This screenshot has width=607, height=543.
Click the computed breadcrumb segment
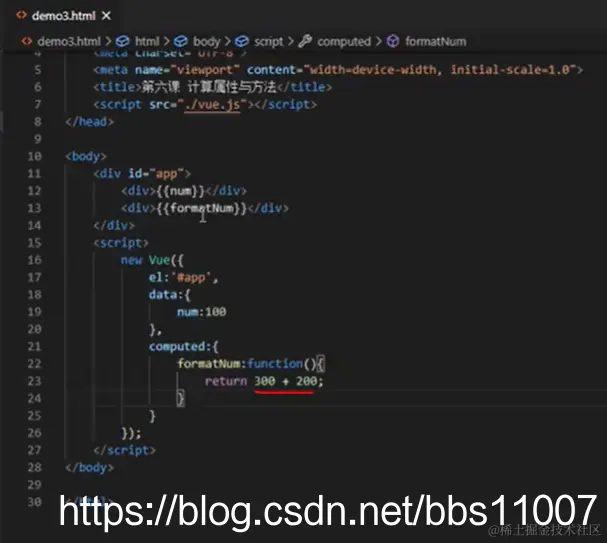344,41
